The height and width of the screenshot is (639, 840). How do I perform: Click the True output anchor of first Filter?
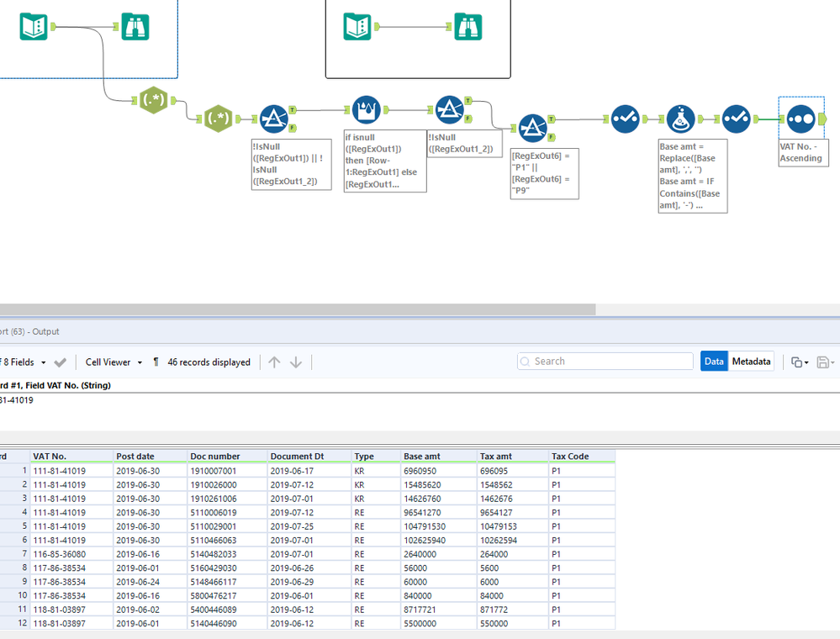pos(293,110)
